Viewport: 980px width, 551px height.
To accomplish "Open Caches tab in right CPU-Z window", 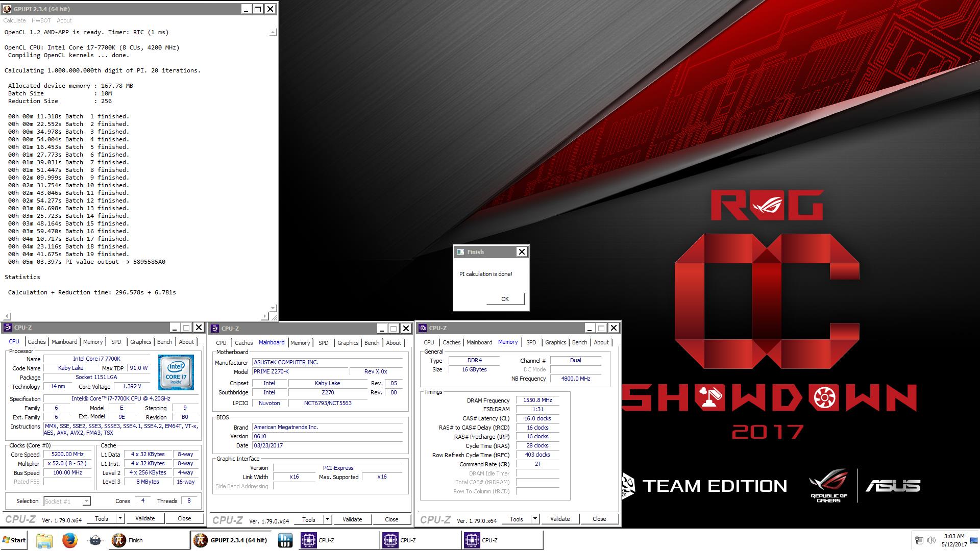I will tap(452, 342).
